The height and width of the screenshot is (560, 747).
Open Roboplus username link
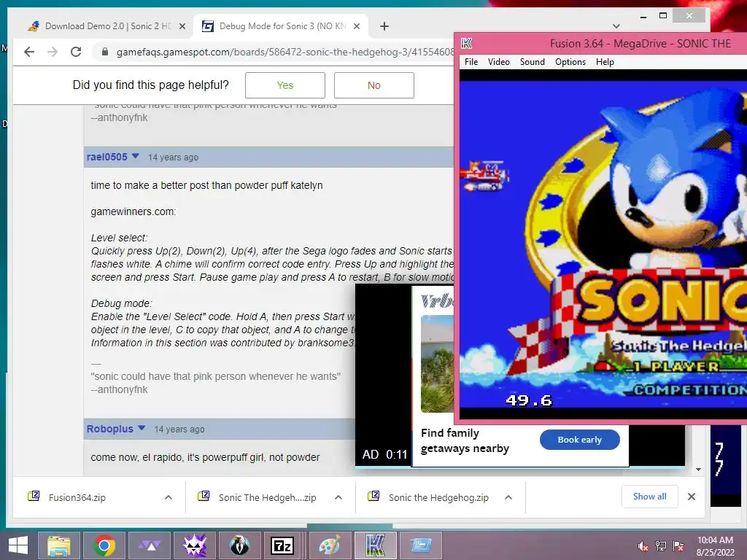(x=109, y=429)
